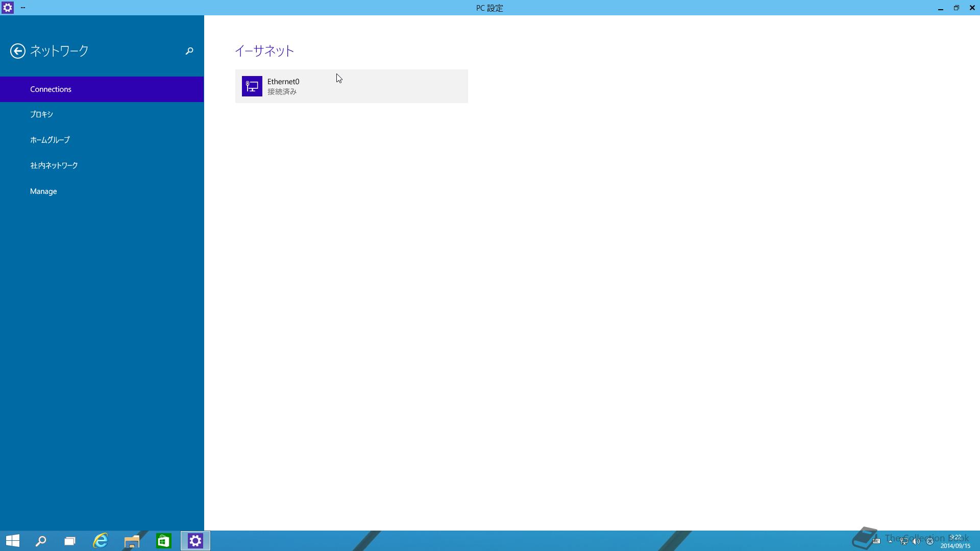Open the PC Settings gear system menu
Image resolution: width=980 pixels, height=551 pixels.
pyautogui.click(x=8, y=8)
